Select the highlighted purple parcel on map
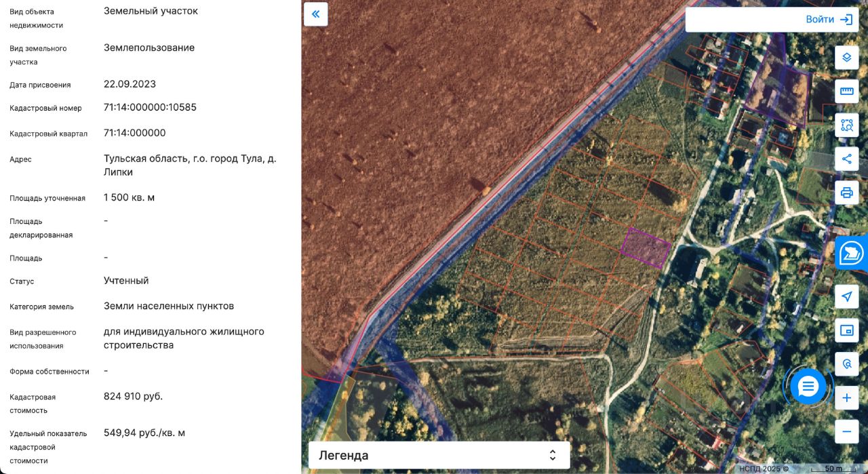The height and width of the screenshot is (474, 868). pos(646,248)
